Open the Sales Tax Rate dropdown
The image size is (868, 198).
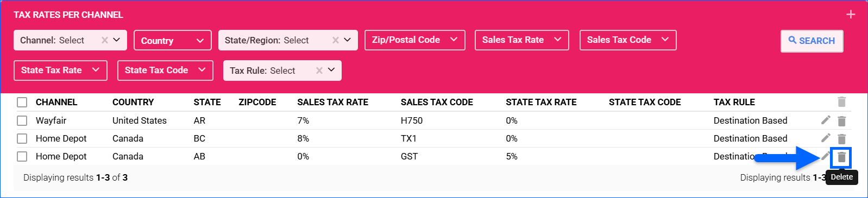point(522,40)
